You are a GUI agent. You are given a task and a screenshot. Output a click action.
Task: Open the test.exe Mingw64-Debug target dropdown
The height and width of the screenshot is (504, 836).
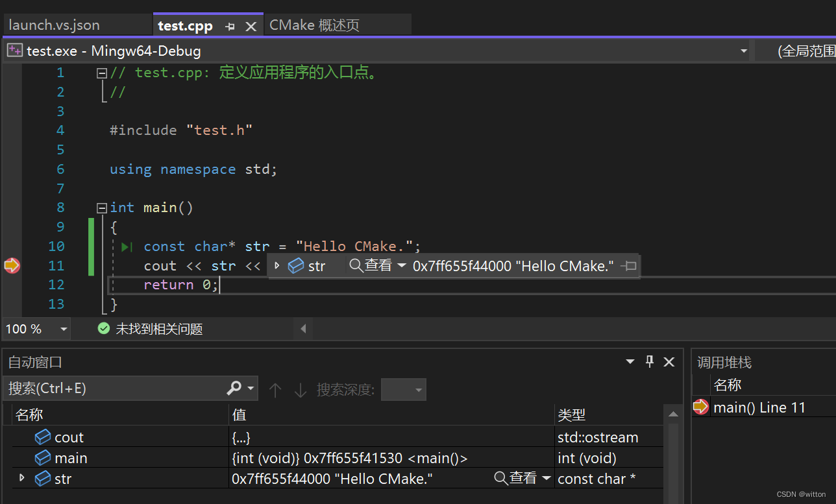click(x=744, y=50)
